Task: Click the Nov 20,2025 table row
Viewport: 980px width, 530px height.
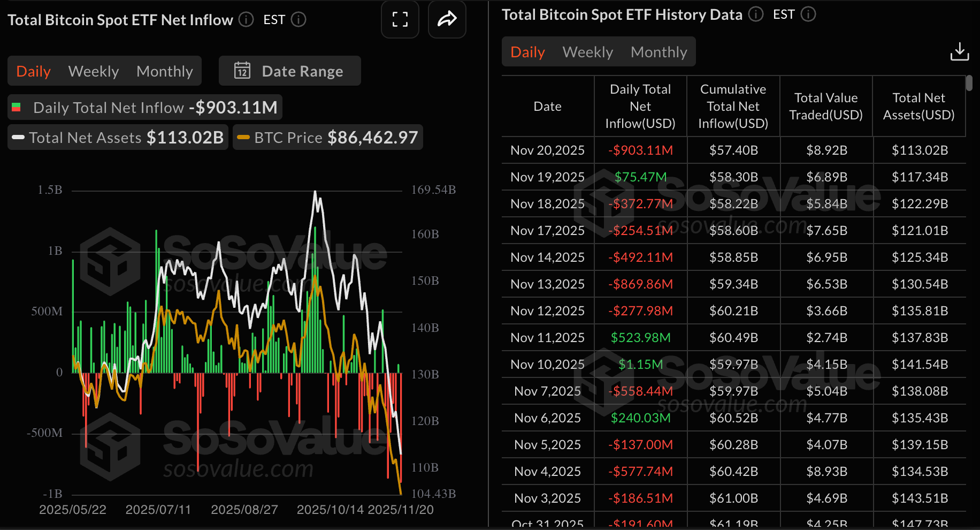Action: [x=733, y=150]
